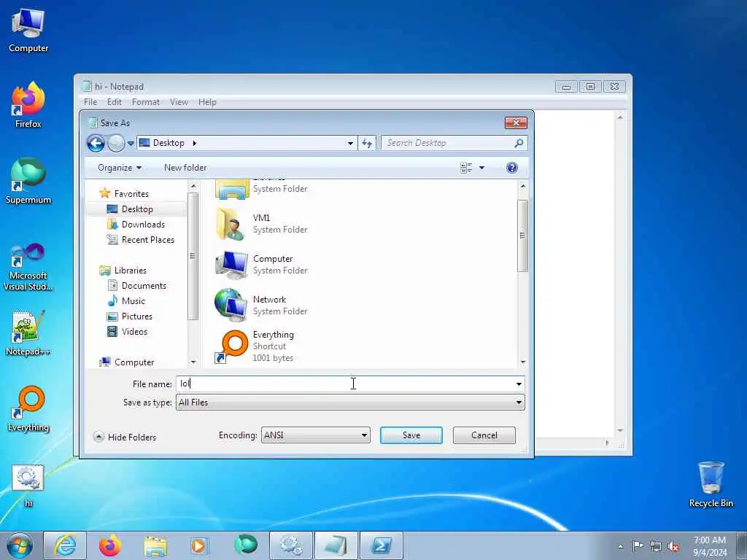The width and height of the screenshot is (747, 560).
Task: Click Firefox desktop shortcut
Action: tap(28, 106)
